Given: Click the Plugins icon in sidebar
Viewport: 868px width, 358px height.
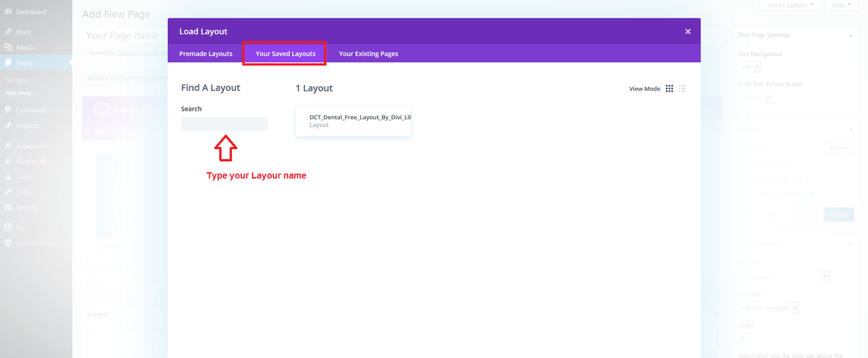Looking at the screenshot, I should pos(8,161).
